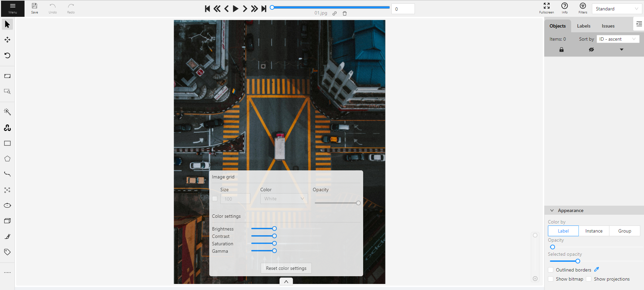The image size is (644, 290).
Task: Click the magic wand AI tools icon
Action: tap(7, 112)
